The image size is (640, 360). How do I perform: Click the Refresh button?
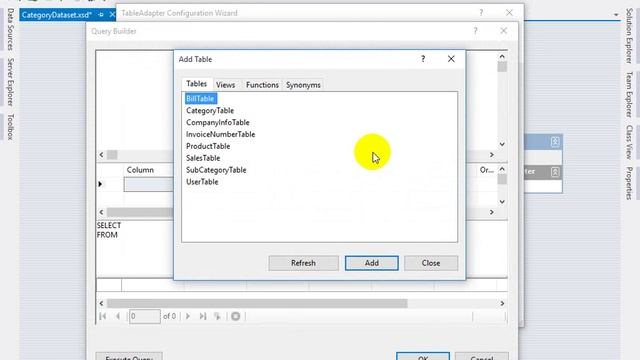303,263
